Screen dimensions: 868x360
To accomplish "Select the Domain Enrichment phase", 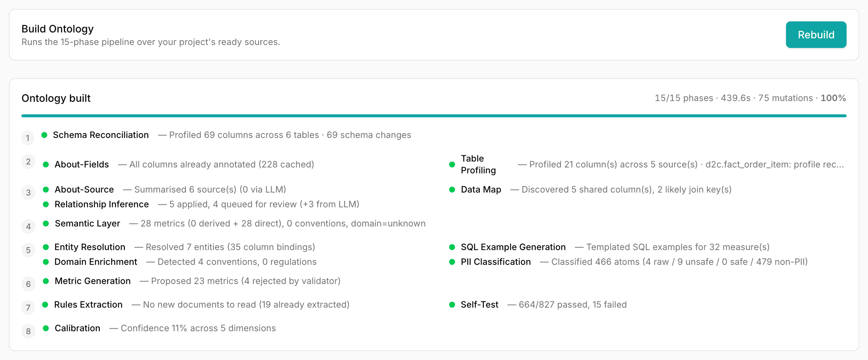I will 96,262.
